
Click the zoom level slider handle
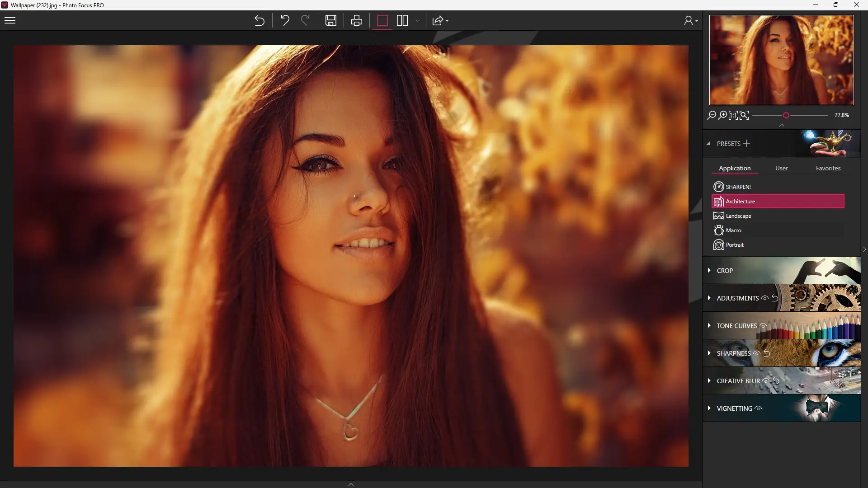(786, 115)
